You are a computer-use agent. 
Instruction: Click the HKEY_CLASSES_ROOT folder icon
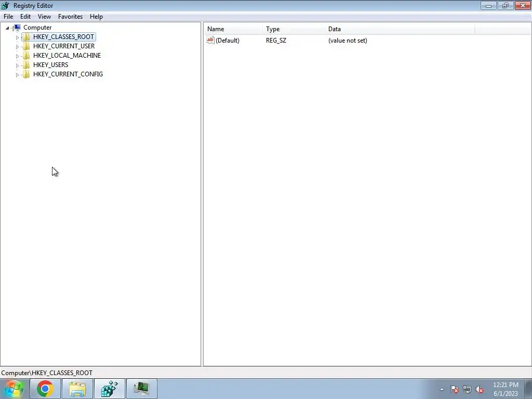click(x=26, y=37)
